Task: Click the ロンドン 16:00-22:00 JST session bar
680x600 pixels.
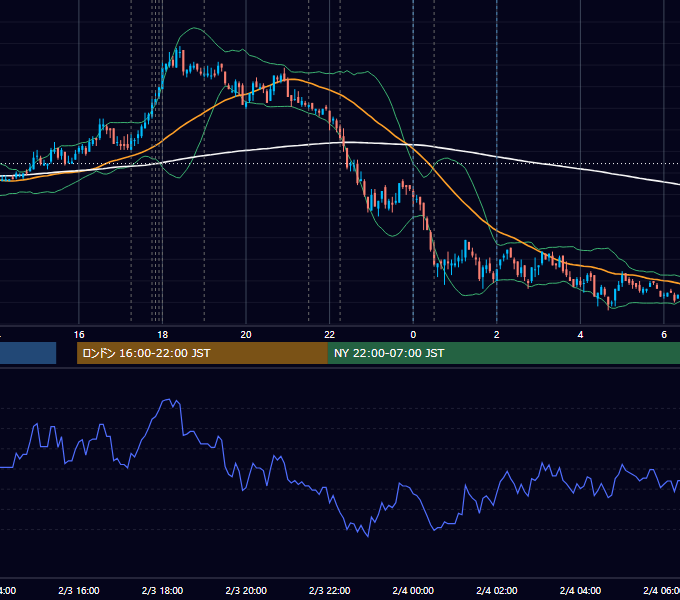Action: point(202,353)
